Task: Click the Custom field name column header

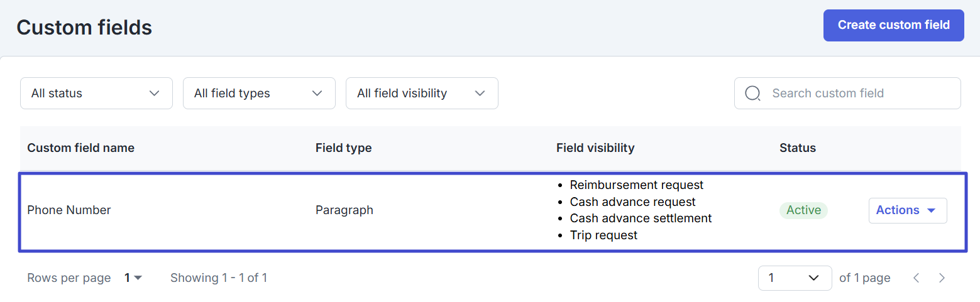Action: [x=80, y=148]
